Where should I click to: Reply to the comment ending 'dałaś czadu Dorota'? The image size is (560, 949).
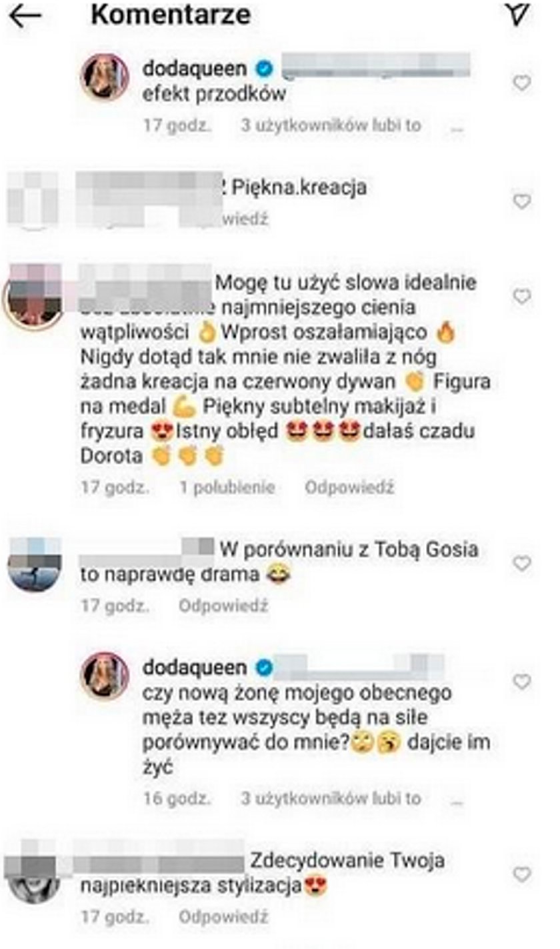(350, 488)
